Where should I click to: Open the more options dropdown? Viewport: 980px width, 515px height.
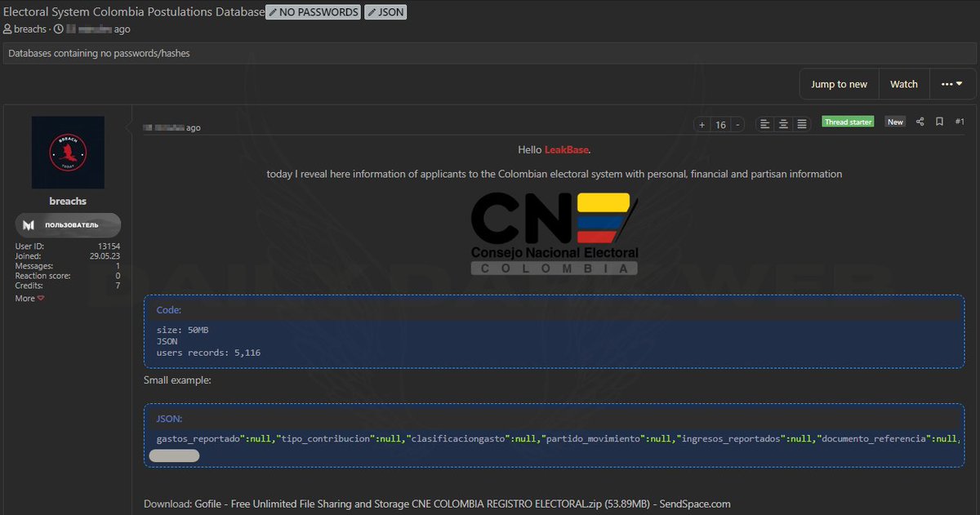[951, 84]
